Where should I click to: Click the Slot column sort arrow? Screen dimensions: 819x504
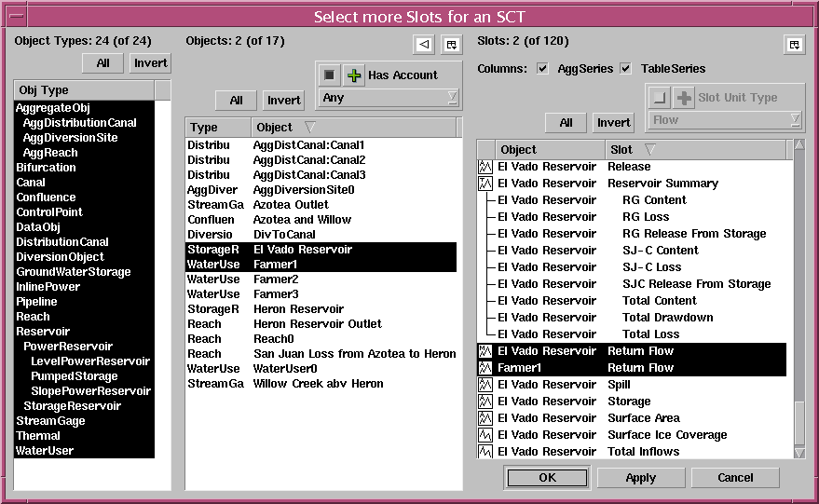[x=649, y=150]
